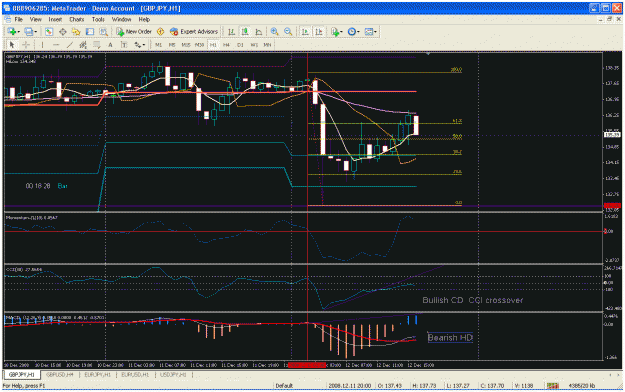This screenshot has height=392, width=625.
Task: Set timeframe to M30
Action: click(x=199, y=45)
